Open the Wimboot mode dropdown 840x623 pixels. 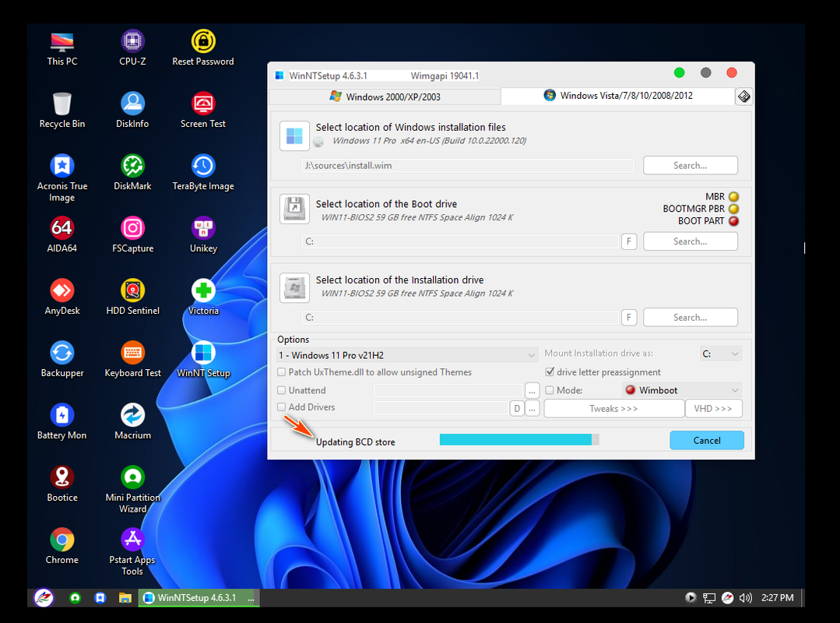click(x=682, y=390)
